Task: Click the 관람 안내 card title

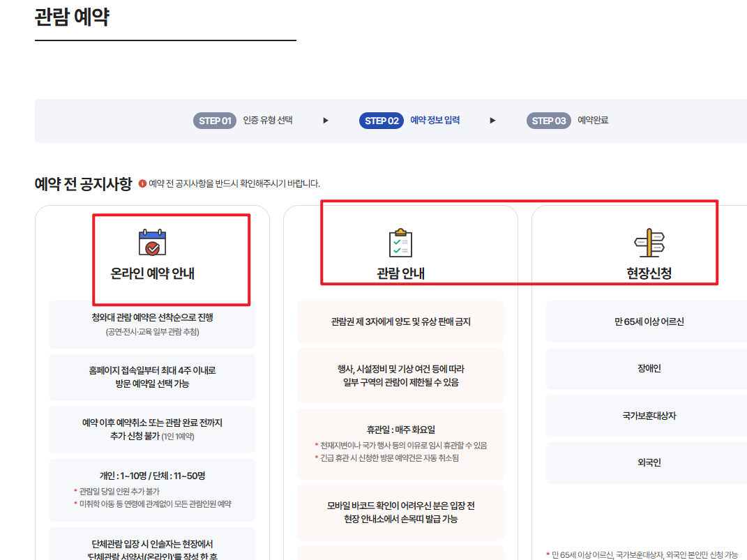Action: (400, 273)
